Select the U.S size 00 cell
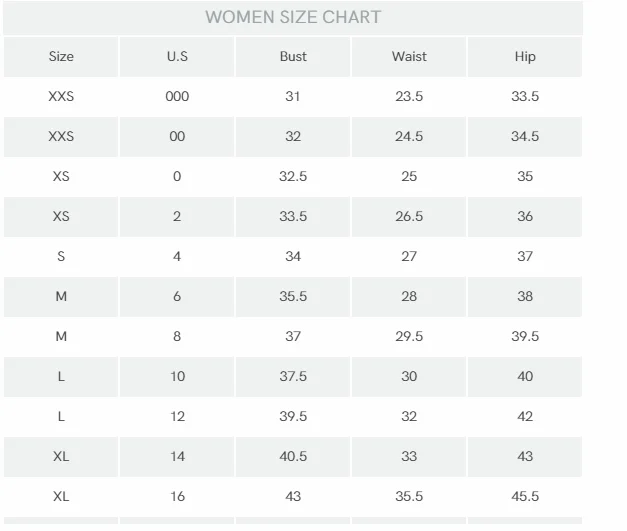This screenshot has width=627, height=531. click(x=177, y=137)
